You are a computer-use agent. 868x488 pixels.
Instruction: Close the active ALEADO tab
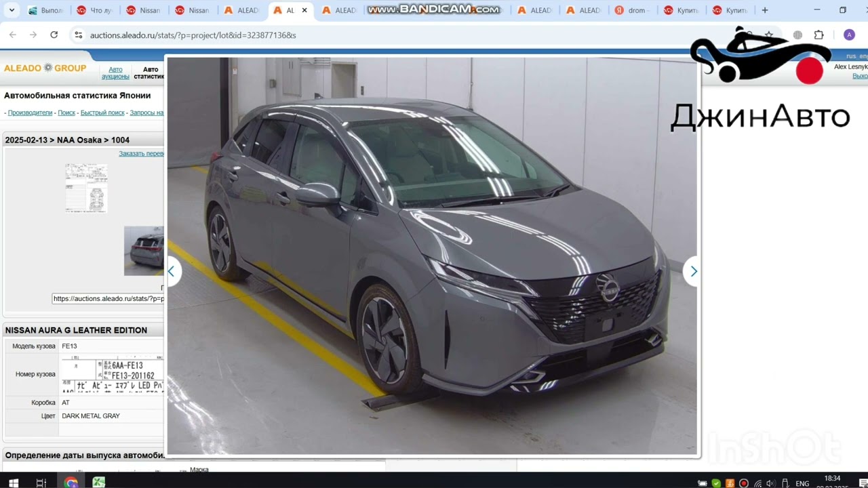pos(304,10)
